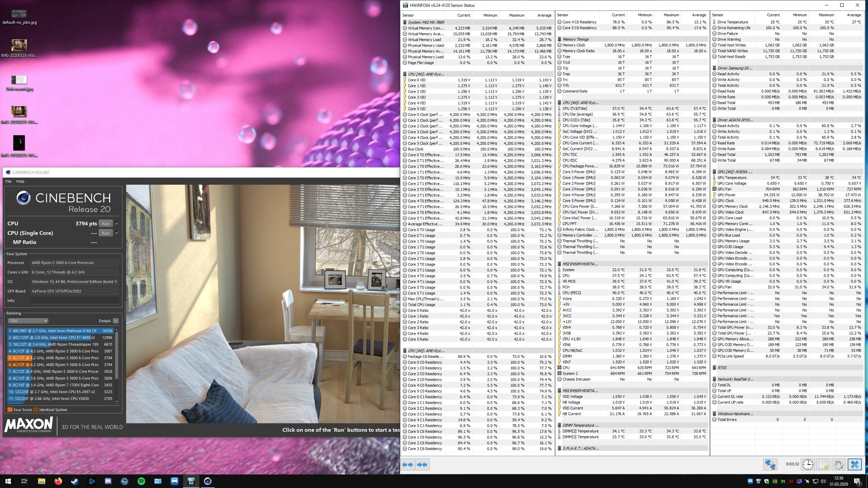Click the blue X button in HWiNFO toolbar

854,464
